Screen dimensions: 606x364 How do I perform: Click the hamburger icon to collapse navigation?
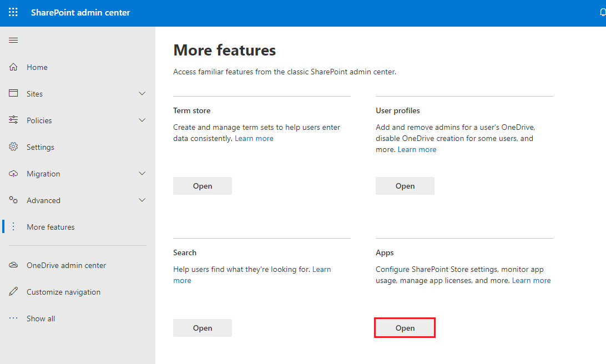coord(13,40)
